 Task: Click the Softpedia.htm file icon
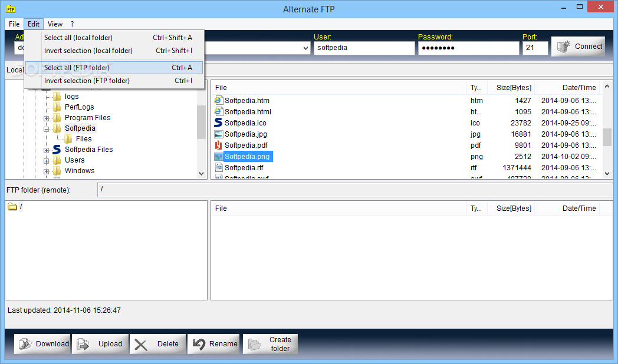pyautogui.click(x=218, y=100)
